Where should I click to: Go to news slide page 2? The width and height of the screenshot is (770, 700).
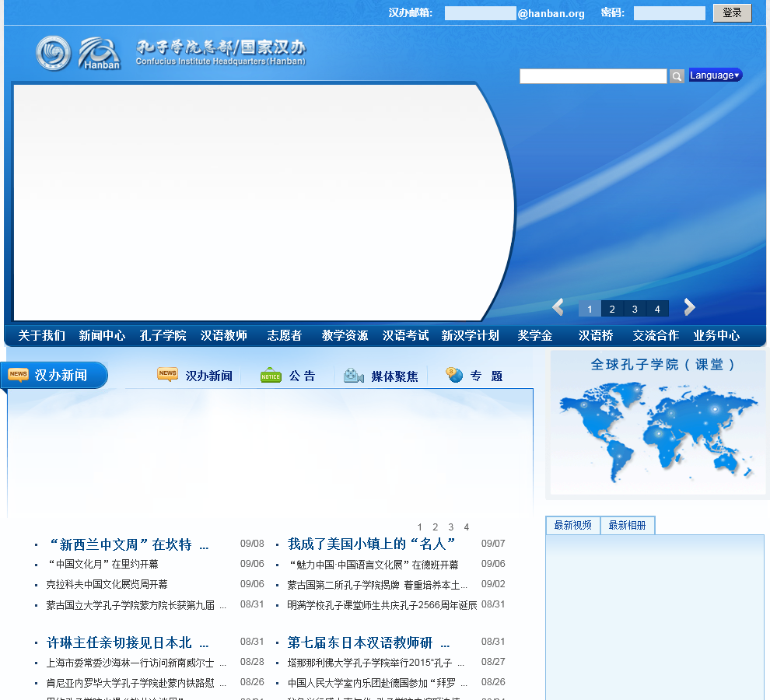coord(435,527)
